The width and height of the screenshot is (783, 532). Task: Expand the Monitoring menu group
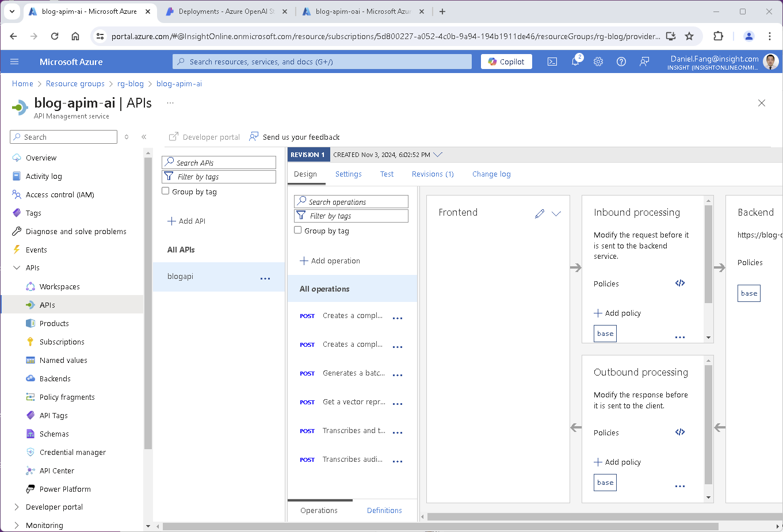coord(16,526)
